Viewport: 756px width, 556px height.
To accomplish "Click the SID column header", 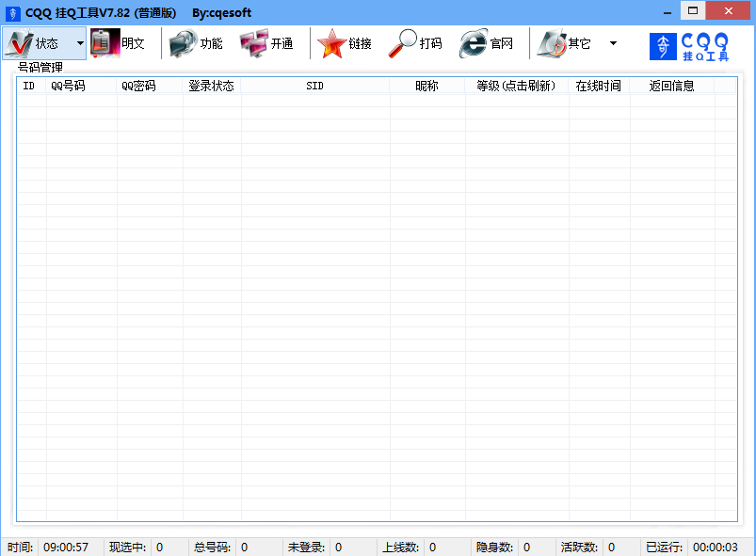I will coord(314,86).
